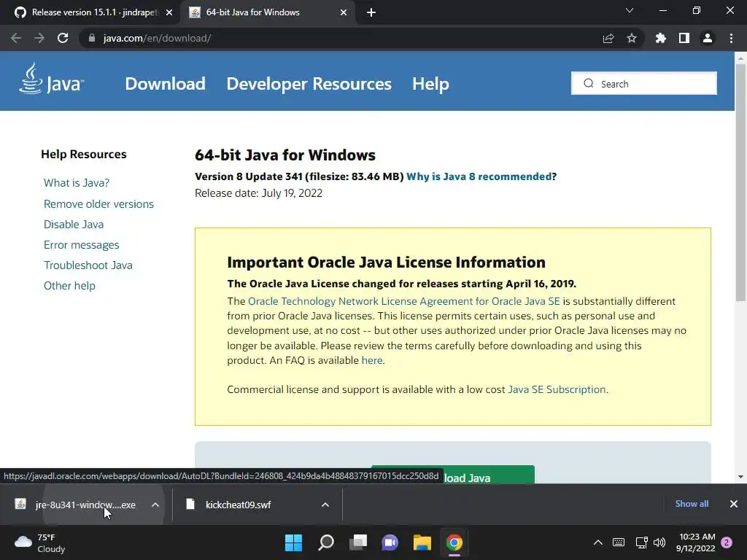The image size is (747, 560).
Task: Select the 64-bit Java for Windows tab
Action: click(x=267, y=12)
